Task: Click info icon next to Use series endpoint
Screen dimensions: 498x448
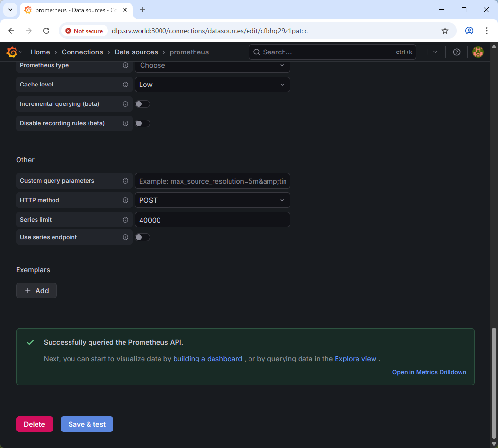Action: point(125,237)
